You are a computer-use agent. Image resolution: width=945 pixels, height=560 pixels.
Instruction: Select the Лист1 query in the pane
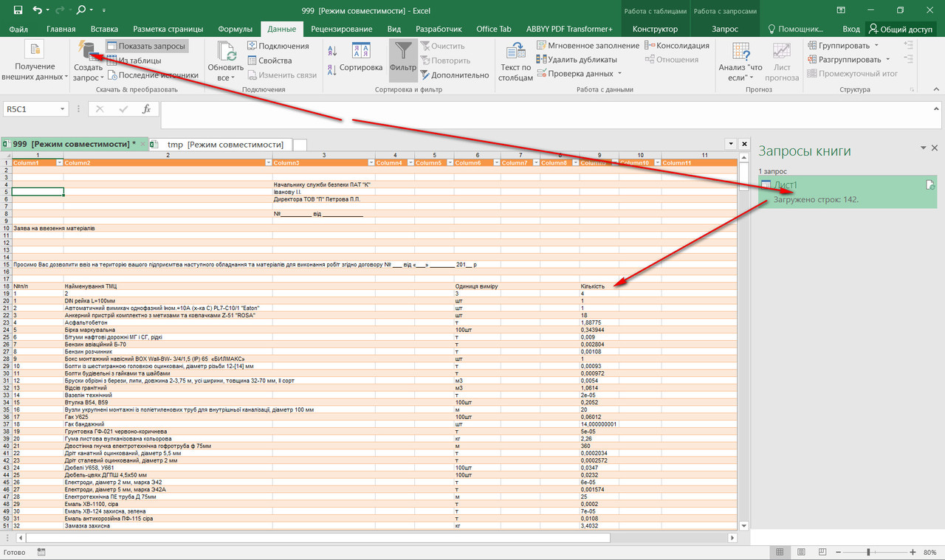847,192
